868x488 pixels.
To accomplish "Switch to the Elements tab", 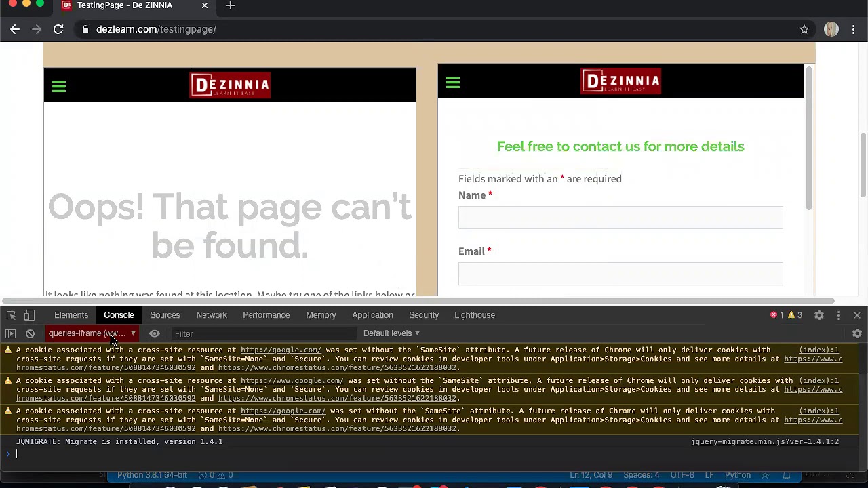I will pyautogui.click(x=71, y=315).
